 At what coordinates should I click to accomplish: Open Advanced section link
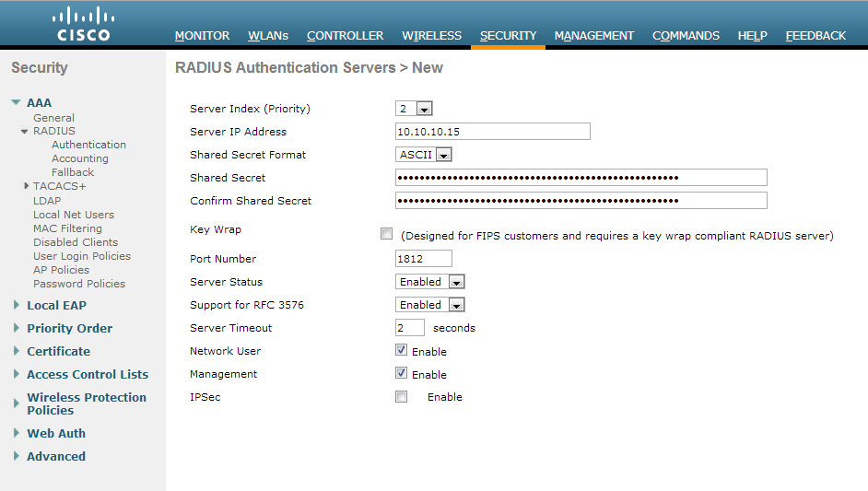click(x=56, y=457)
